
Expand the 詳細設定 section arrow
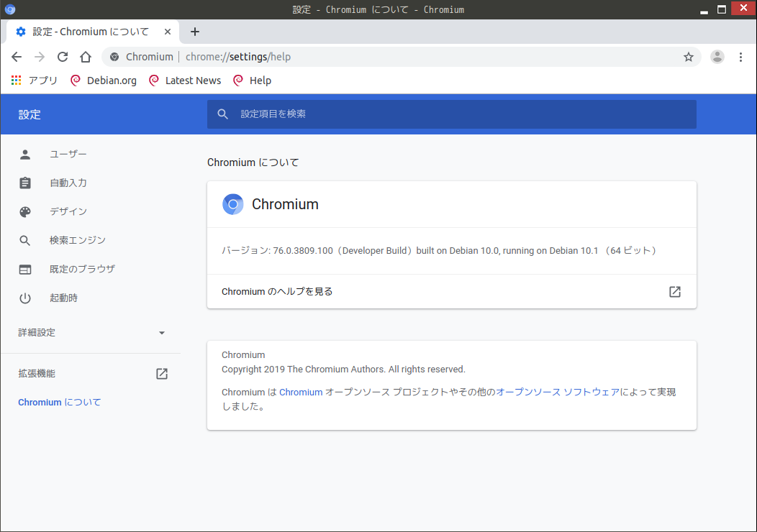coord(162,333)
